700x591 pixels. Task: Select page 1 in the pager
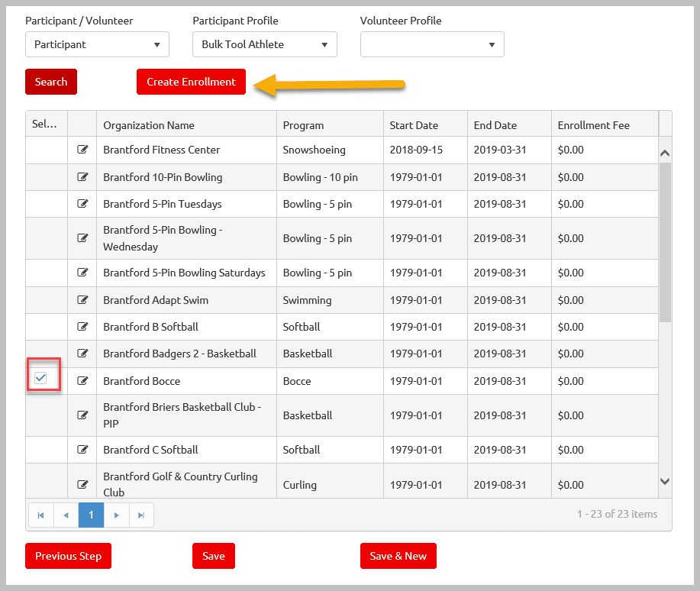coord(91,515)
